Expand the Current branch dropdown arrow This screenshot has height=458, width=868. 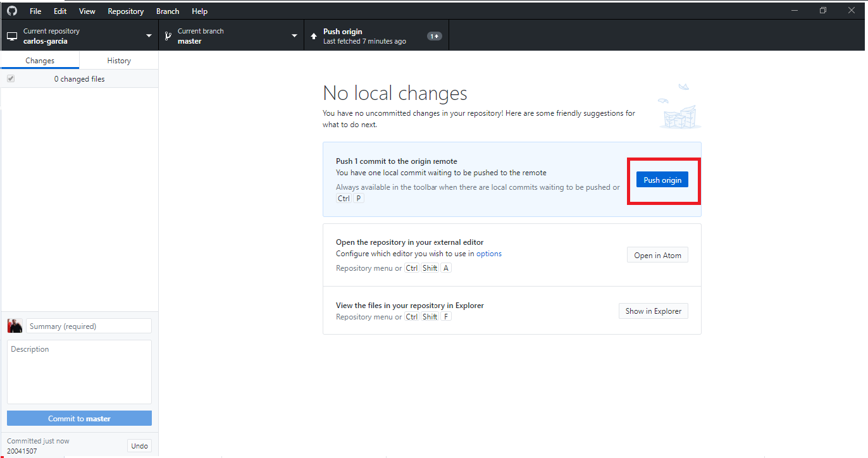(x=294, y=36)
